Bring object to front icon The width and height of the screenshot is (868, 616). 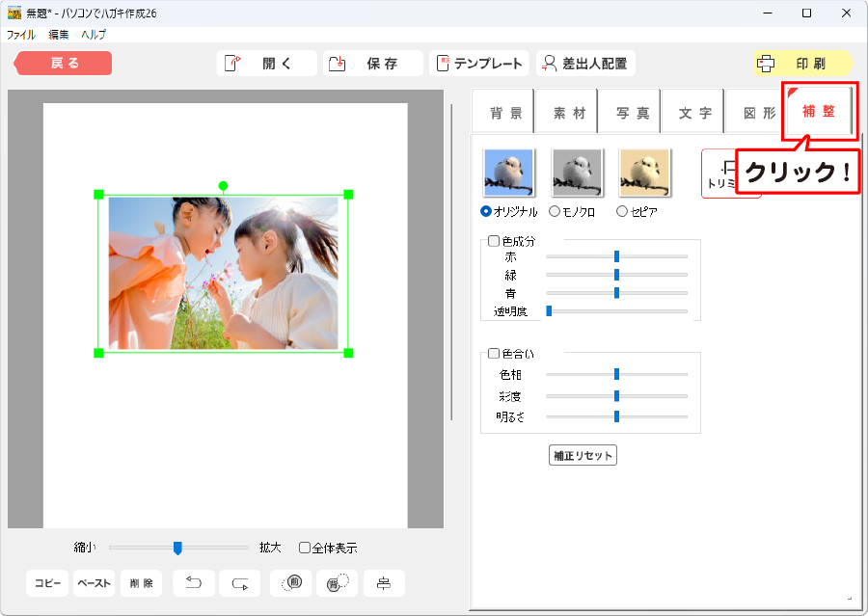pyautogui.click(x=291, y=583)
